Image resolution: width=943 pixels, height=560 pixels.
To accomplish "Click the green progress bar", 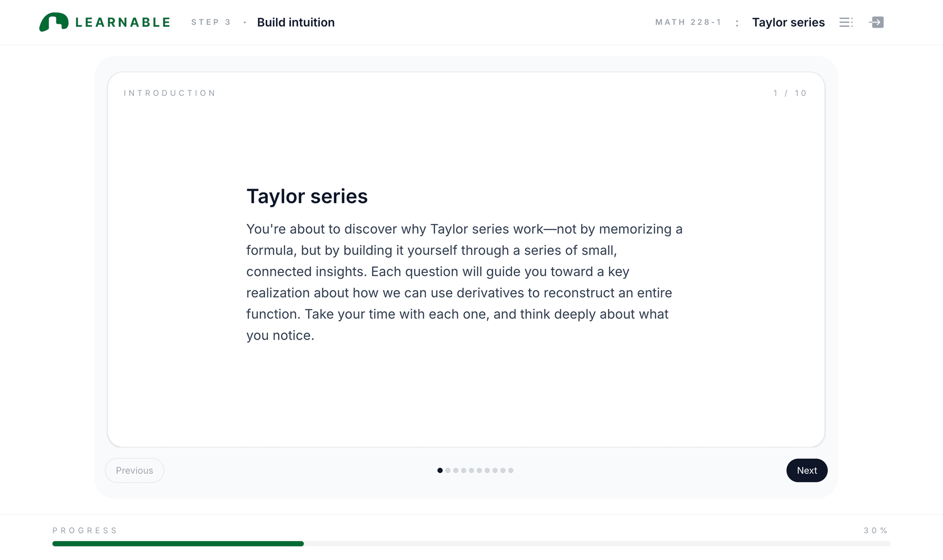I will (178, 543).
